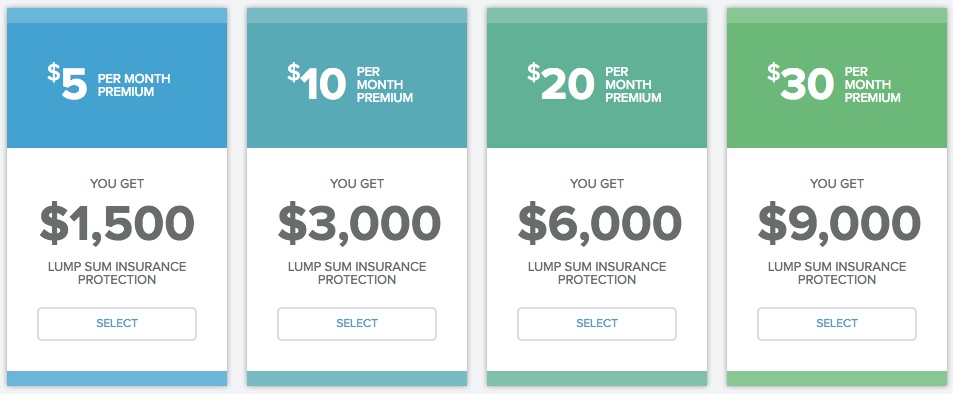953x394 pixels.
Task: Click the $6,000 coverage amount
Action: 599,224
